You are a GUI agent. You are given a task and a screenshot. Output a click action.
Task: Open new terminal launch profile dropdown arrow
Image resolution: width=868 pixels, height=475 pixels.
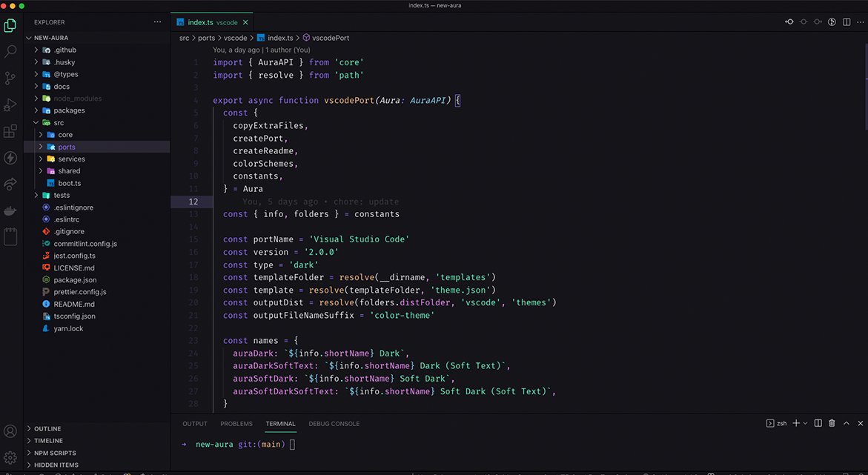(x=805, y=424)
